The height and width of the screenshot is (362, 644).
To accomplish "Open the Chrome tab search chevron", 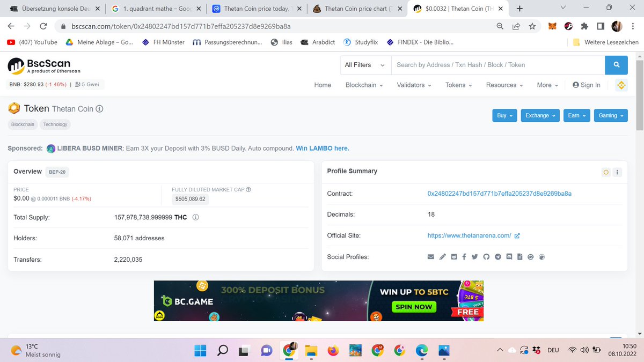I will coord(562,7).
